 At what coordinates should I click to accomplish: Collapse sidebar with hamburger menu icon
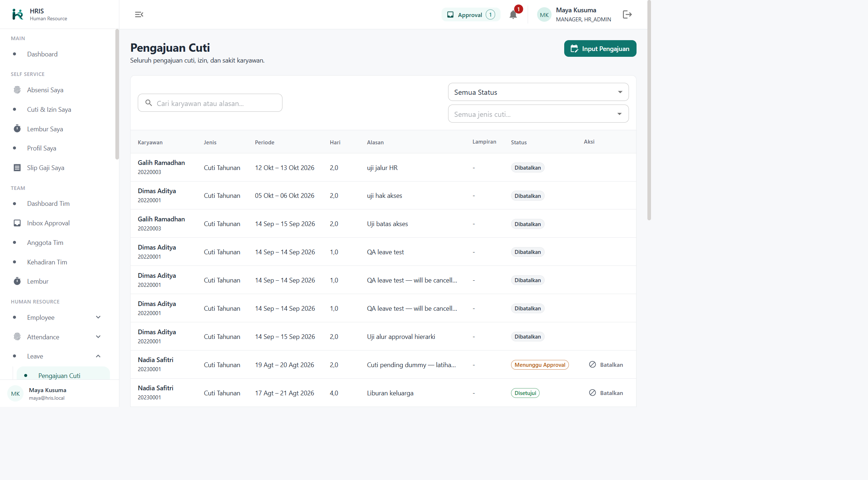139,14
